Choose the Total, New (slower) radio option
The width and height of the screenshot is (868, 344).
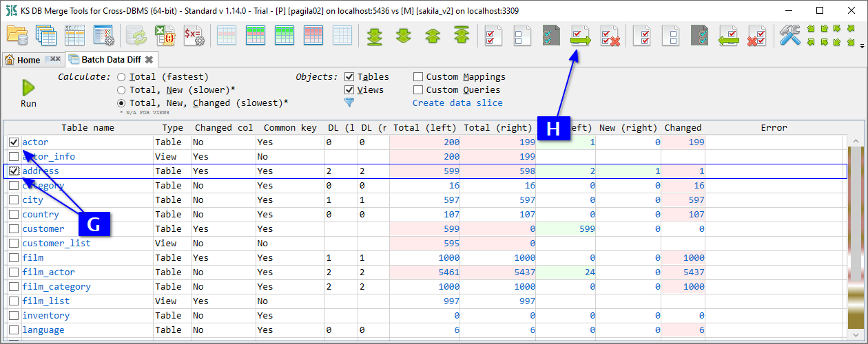click(x=121, y=90)
